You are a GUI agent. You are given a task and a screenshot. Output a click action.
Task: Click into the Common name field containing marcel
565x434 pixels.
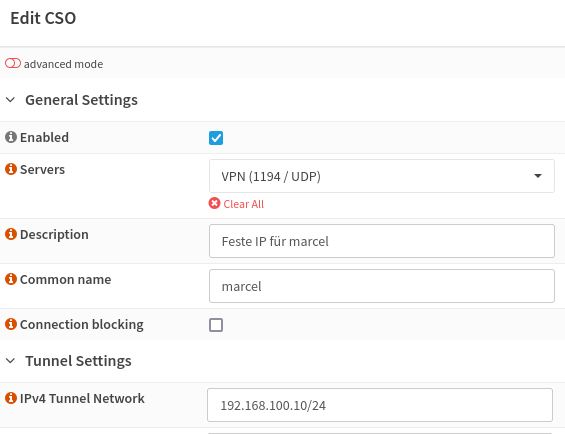[382, 286]
